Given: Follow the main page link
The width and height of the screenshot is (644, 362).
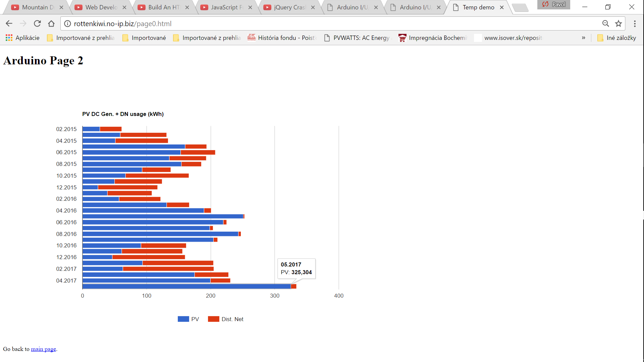Looking at the screenshot, I should tap(43, 349).
